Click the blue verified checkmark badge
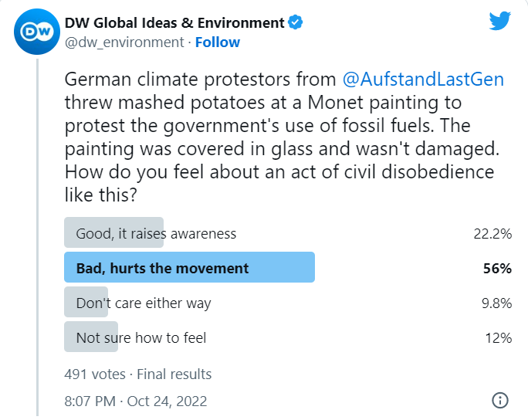528x420 pixels. point(295,22)
